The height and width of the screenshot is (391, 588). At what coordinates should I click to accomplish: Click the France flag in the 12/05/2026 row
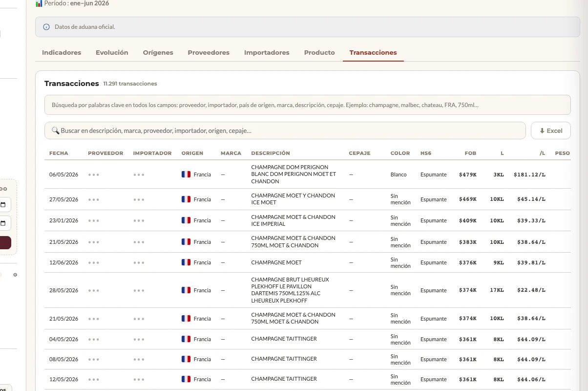186,379
